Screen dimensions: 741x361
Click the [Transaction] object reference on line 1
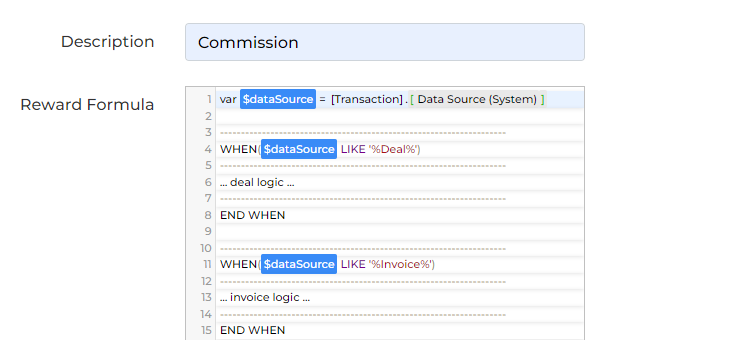pyautogui.click(x=367, y=99)
